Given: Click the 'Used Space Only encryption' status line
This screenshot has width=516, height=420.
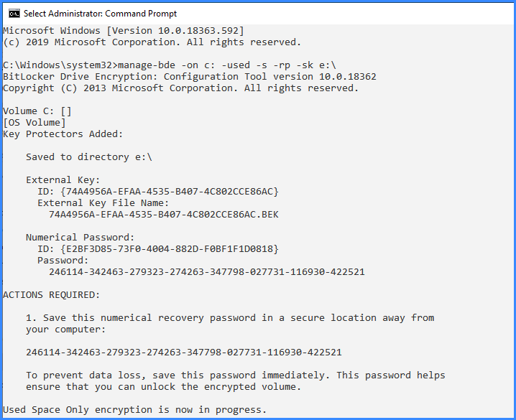Looking at the screenshot, I should tap(134, 410).
